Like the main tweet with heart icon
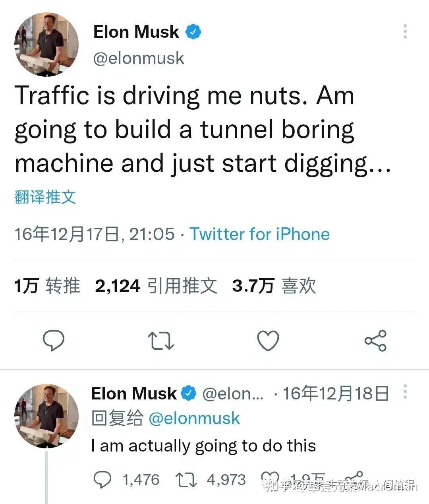 [268, 341]
